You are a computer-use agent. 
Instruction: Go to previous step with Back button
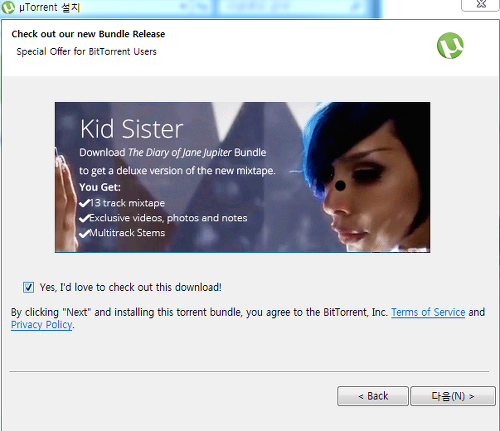click(x=373, y=396)
